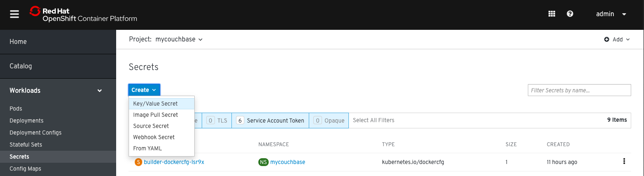Click the Red Hat OpenShift logo
This screenshot has width=644, height=176.
83,14
